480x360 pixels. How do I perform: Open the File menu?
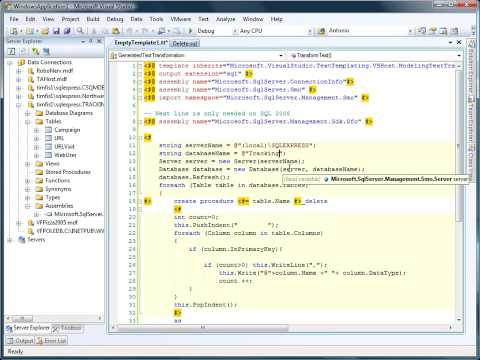(14, 19)
